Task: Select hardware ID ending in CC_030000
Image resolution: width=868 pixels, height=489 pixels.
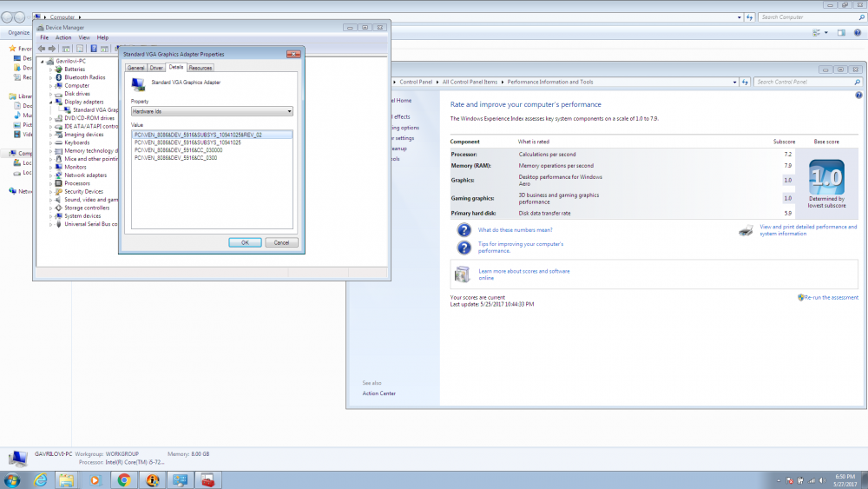Action: pyautogui.click(x=178, y=150)
